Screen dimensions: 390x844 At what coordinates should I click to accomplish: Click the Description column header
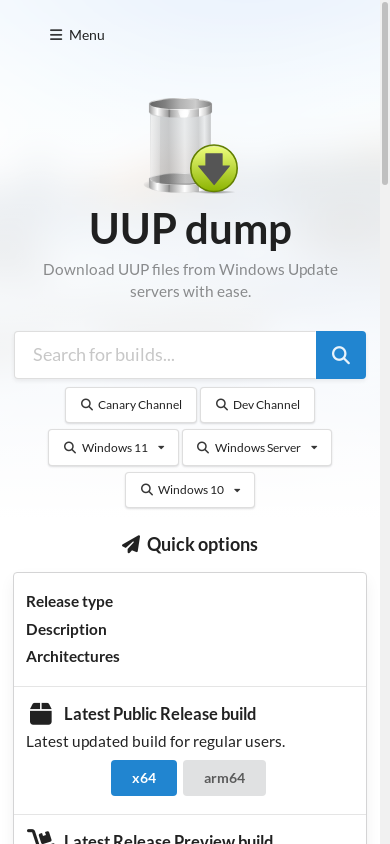66,629
